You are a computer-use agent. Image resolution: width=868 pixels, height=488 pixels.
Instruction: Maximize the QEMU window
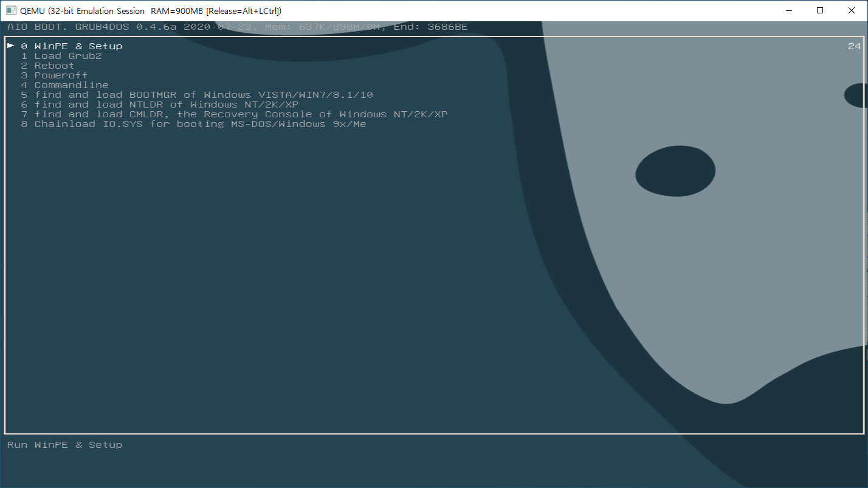tap(820, 10)
